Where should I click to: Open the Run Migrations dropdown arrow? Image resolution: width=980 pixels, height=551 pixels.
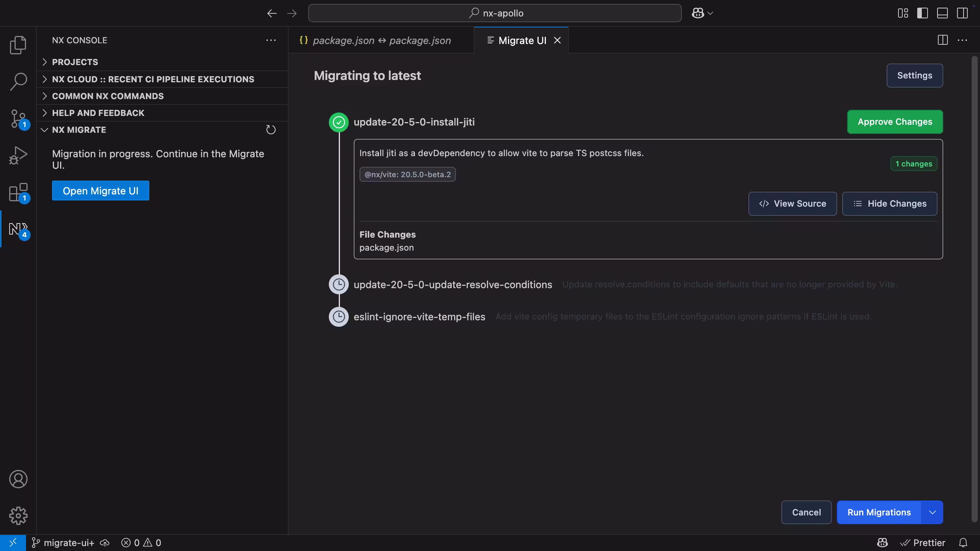(x=933, y=512)
